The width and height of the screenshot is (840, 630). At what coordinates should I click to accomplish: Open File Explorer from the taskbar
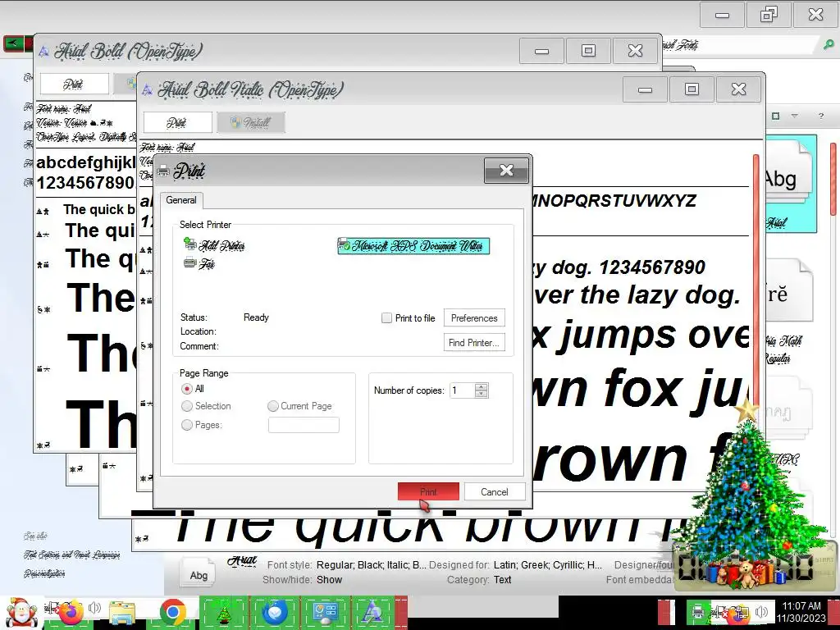tap(122, 612)
